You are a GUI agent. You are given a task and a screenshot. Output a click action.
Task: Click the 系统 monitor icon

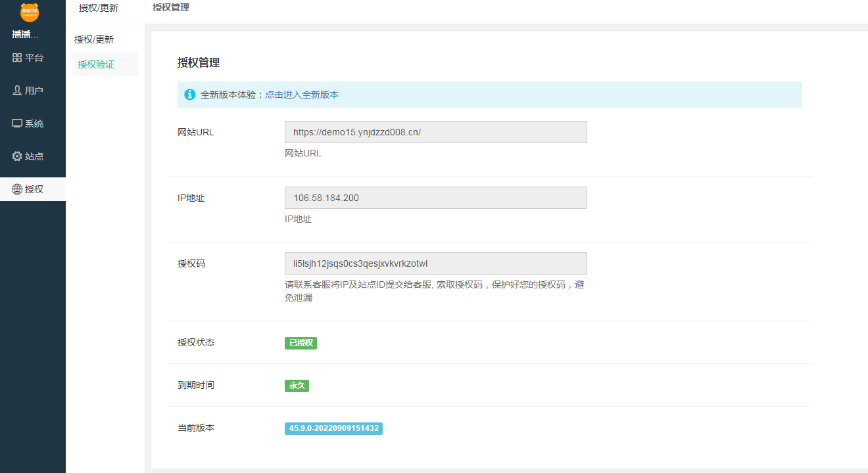(17, 124)
